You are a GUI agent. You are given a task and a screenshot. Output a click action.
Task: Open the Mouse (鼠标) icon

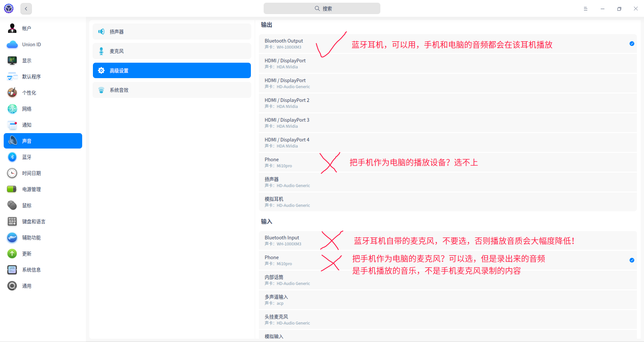(12, 205)
